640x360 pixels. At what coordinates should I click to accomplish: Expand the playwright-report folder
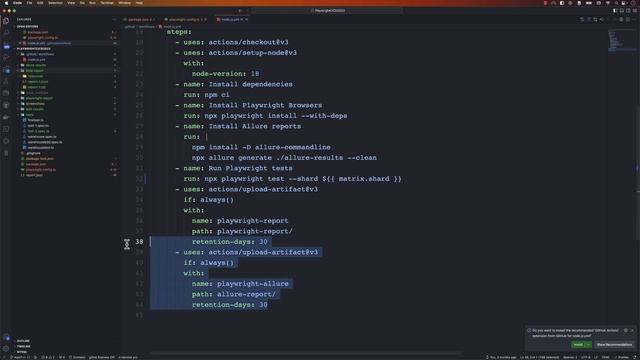tap(39, 98)
